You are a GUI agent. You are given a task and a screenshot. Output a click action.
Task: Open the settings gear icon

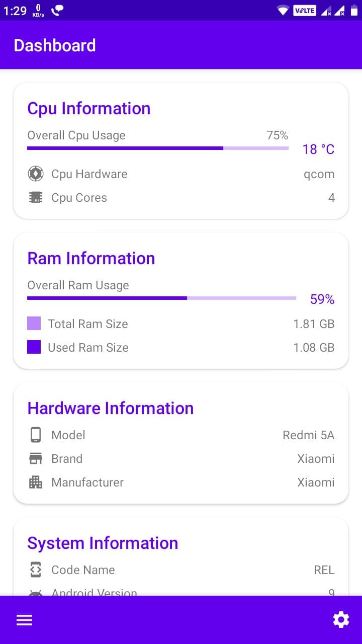pos(341,620)
